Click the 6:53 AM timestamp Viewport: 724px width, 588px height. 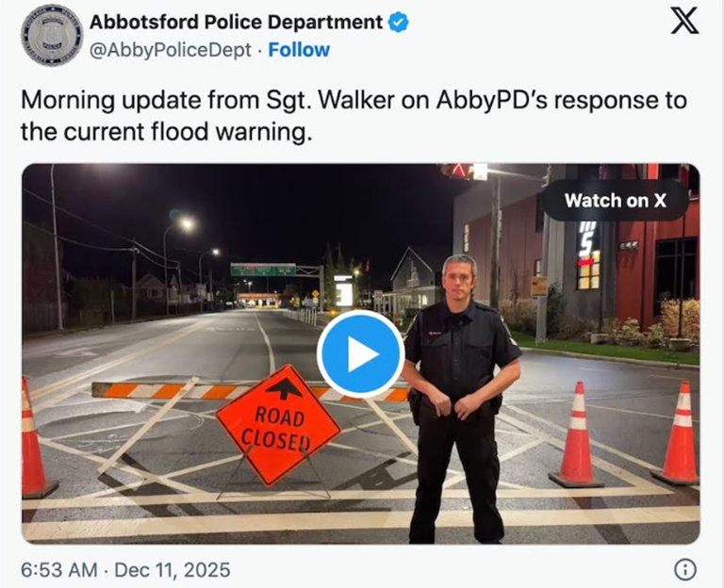tap(59, 569)
